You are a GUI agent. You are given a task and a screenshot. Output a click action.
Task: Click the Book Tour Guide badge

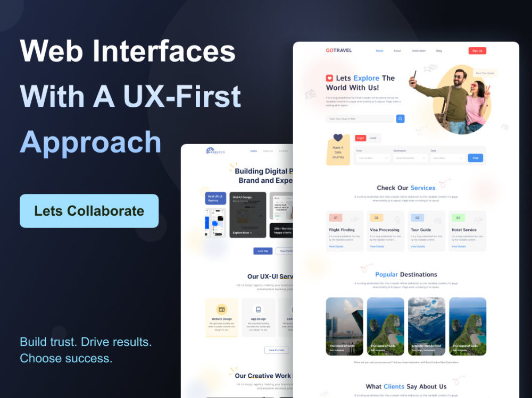(485, 73)
